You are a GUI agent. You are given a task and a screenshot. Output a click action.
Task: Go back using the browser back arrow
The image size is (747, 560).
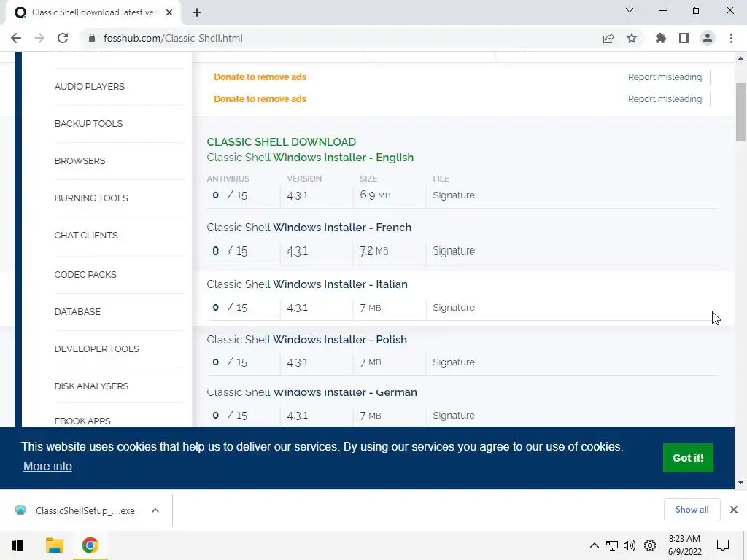click(16, 38)
